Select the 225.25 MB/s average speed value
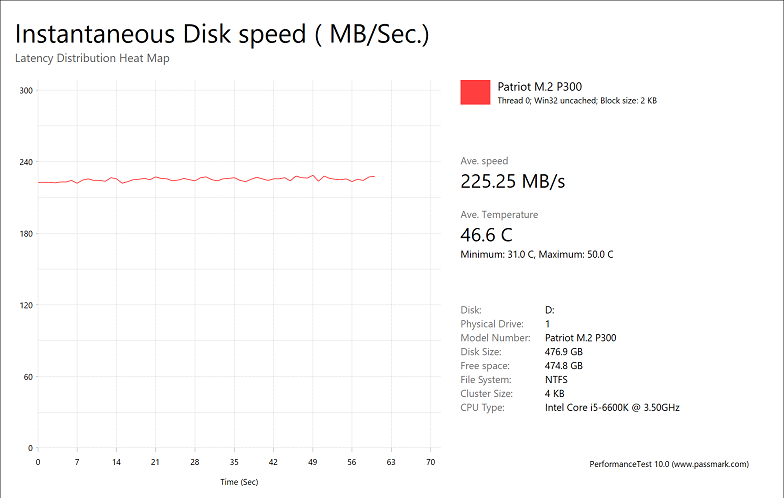This screenshot has height=498, width=784. [512, 181]
